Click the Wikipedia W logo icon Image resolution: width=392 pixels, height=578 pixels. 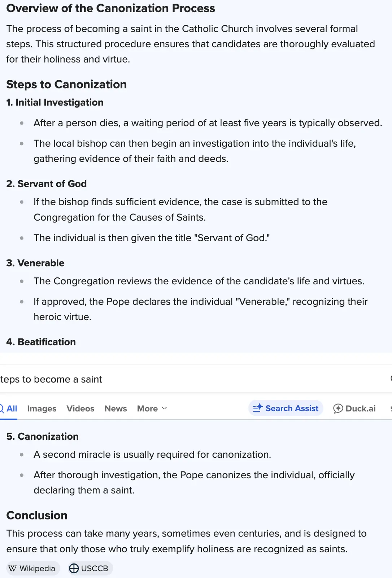(x=13, y=568)
